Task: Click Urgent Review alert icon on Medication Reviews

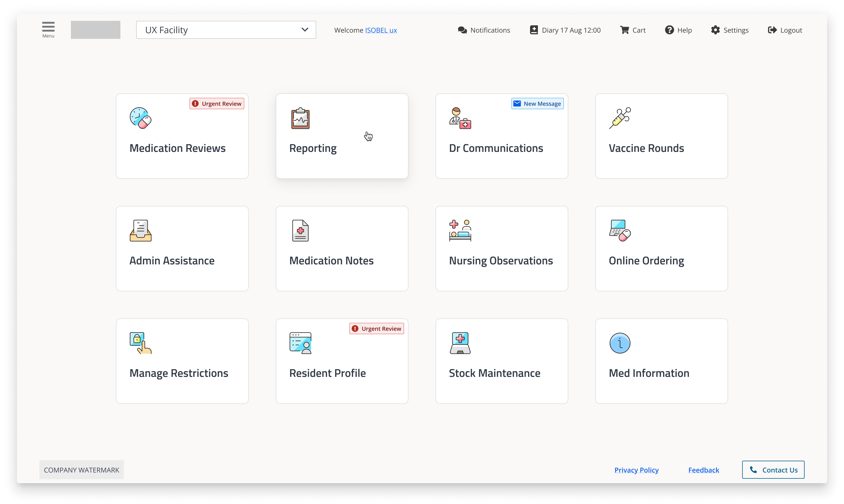Action: click(x=195, y=103)
